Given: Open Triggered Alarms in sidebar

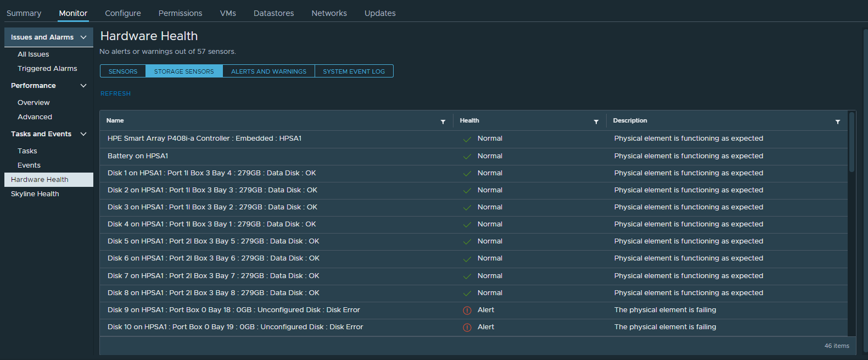Looking at the screenshot, I should point(47,69).
